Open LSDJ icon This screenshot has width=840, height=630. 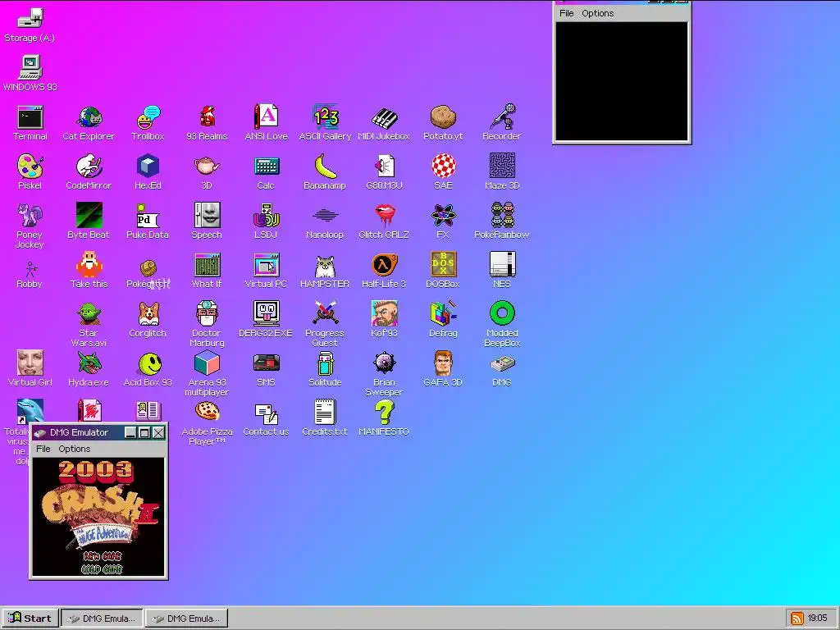[x=266, y=221]
